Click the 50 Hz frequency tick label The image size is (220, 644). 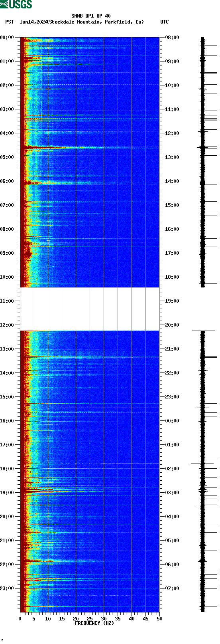click(159, 619)
